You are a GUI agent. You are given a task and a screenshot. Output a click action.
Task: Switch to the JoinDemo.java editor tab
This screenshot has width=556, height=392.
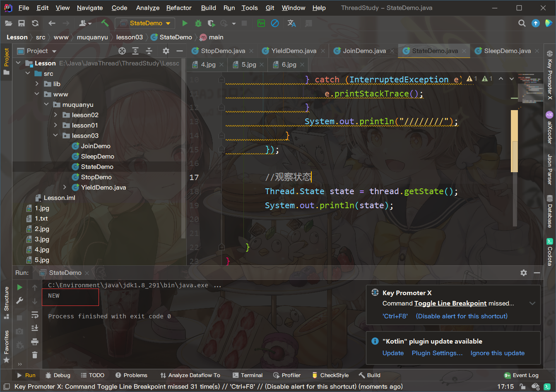click(364, 51)
